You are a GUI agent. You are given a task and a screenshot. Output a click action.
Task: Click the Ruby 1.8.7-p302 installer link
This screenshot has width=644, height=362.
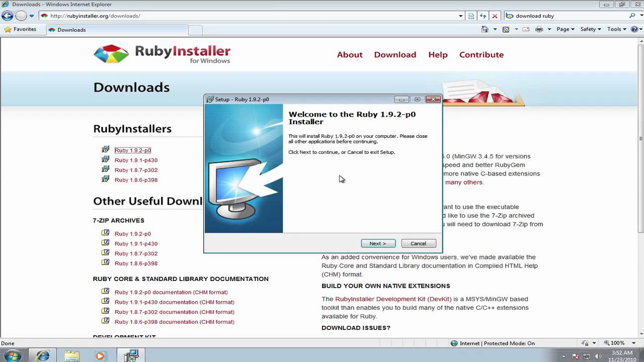pos(136,170)
